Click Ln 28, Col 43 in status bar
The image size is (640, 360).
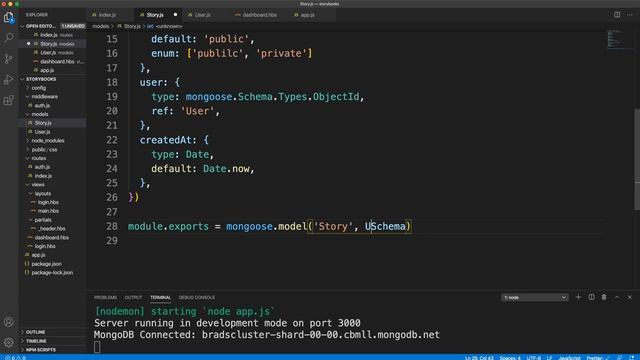pyautogui.click(x=479, y=358)
